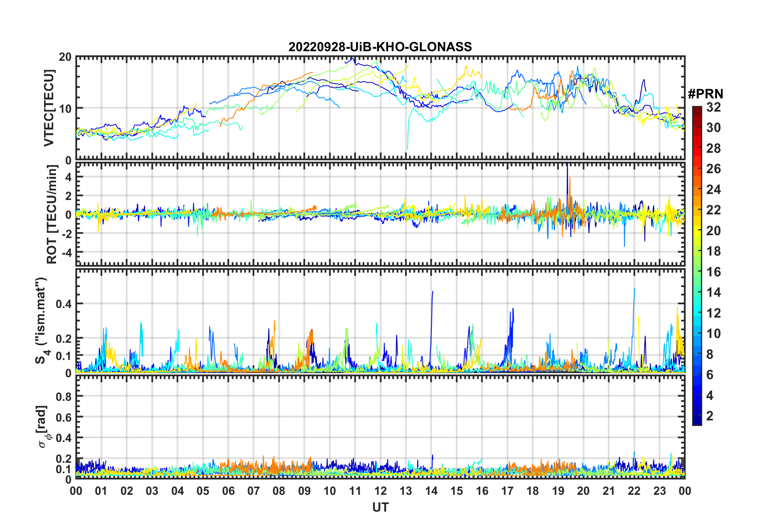Select the 06 hour tick on UT axis
Viewport: 761px width, 532px height.
[x=228, y=491]
